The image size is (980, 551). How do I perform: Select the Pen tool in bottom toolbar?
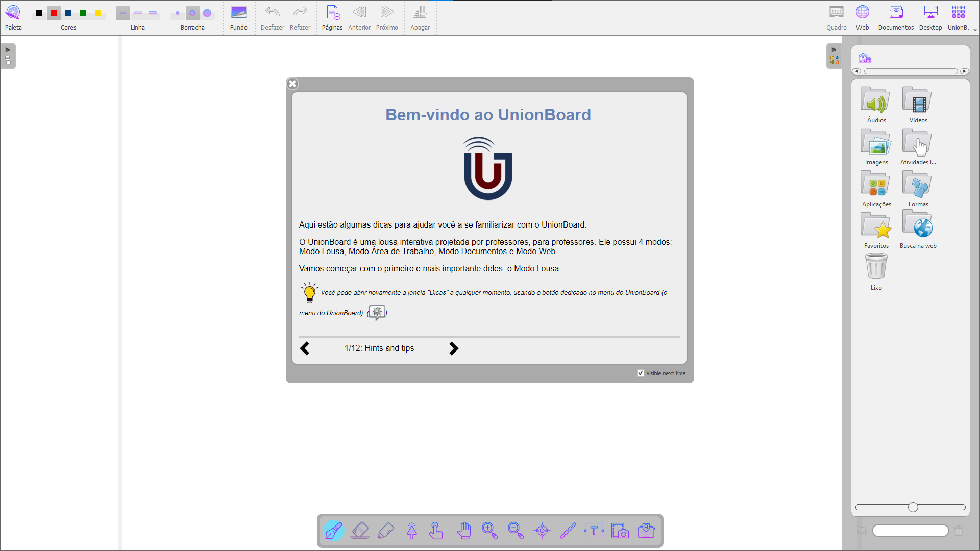(x=334, y=531)
